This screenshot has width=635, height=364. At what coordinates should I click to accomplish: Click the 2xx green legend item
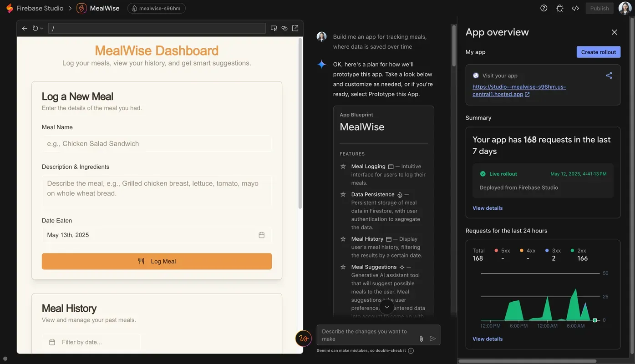[x=579, y=251]
